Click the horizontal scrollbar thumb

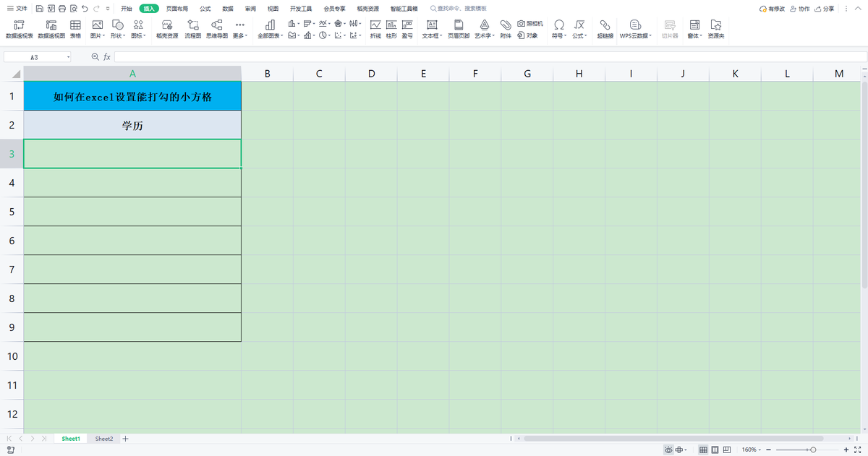(673, 439)
